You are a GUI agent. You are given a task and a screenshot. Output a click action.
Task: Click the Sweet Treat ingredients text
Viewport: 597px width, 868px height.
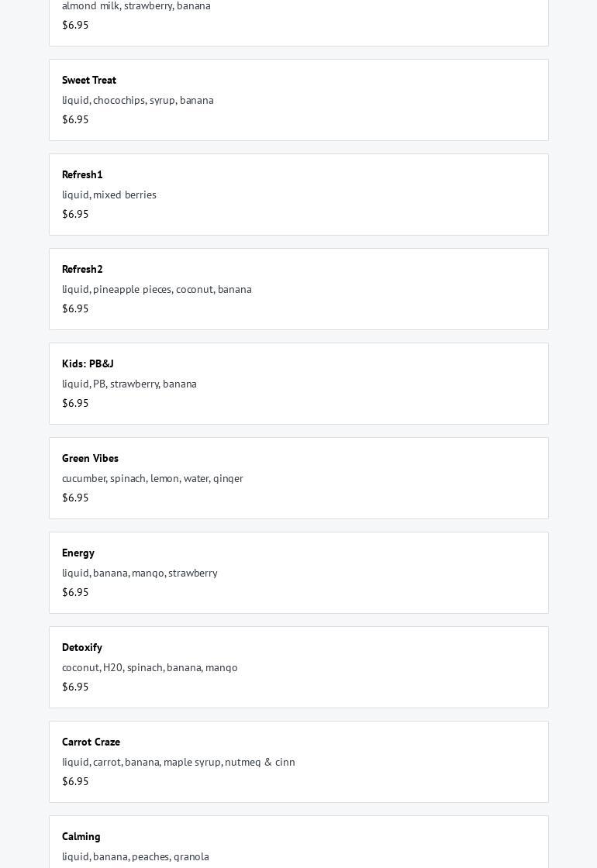click(x=138, y=100)
